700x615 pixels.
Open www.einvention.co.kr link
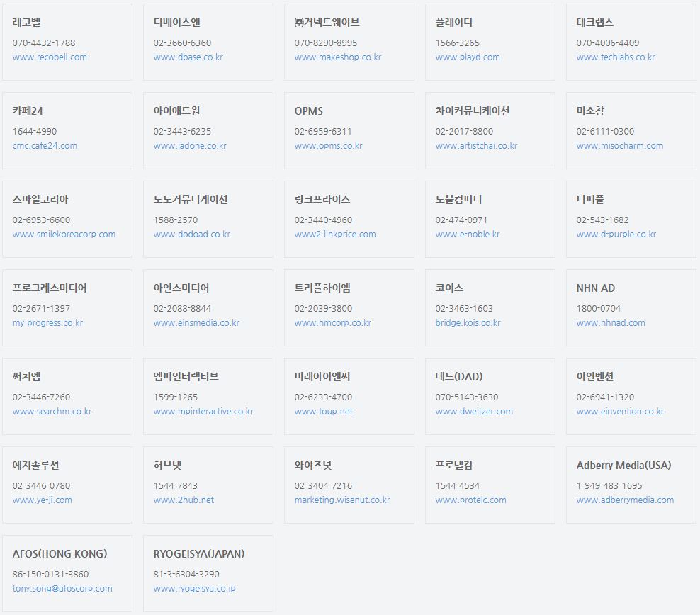point(620,411)
